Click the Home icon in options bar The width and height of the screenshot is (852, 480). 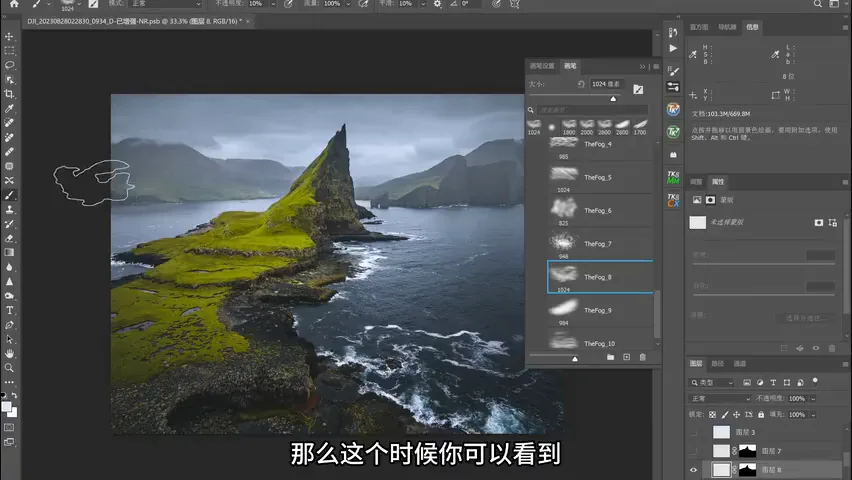(x=14, y=4)
